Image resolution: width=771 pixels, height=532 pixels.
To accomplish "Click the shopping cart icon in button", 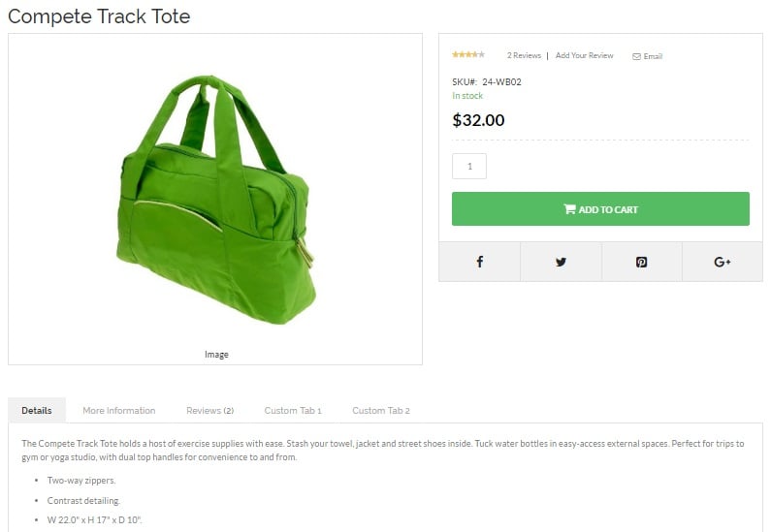I will click(x=569, y=209).
